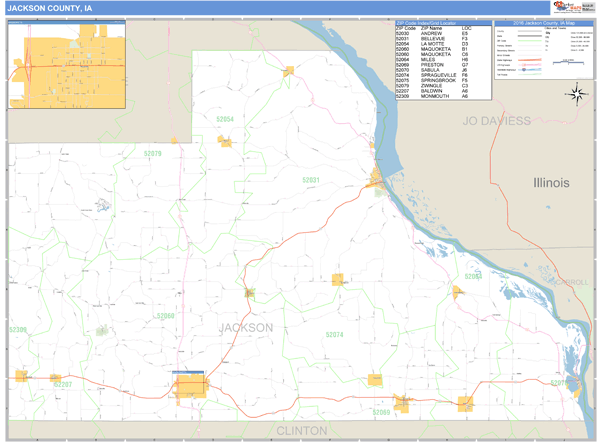This screenshot has height=442, width=600.
Task: Click the 52074 ZIP code map label
Action: coord(334,335)
